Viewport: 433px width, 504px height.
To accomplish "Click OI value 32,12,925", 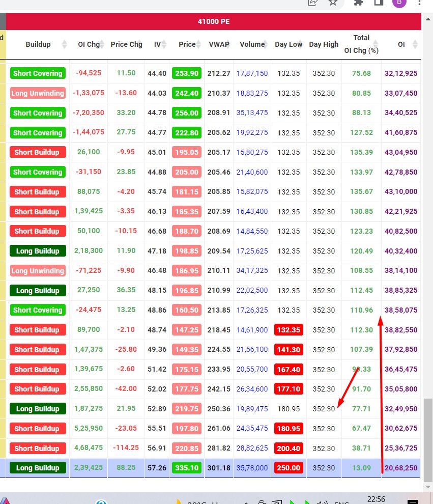I will coord(401,73).
